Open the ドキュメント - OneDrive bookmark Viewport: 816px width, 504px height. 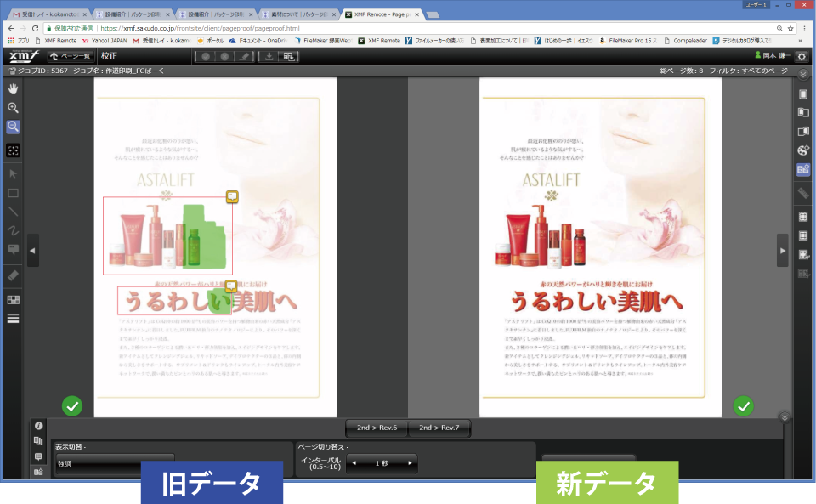258,41
